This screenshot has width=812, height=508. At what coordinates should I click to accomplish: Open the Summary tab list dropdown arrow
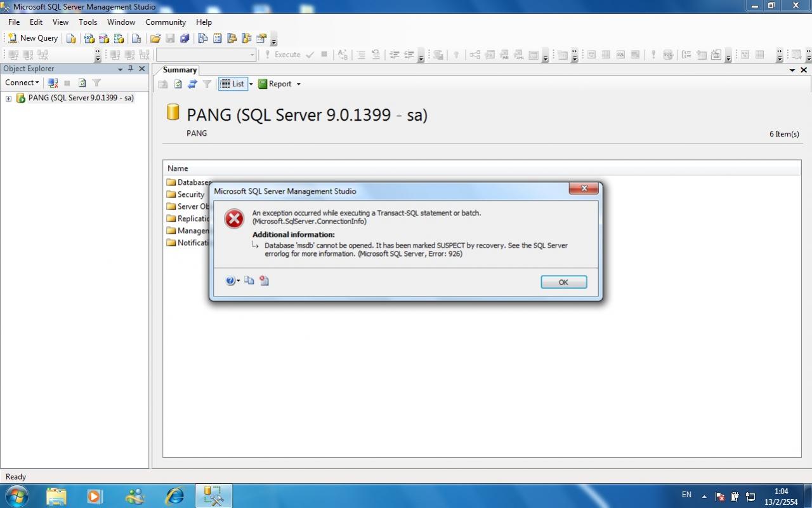pos(792,70)
